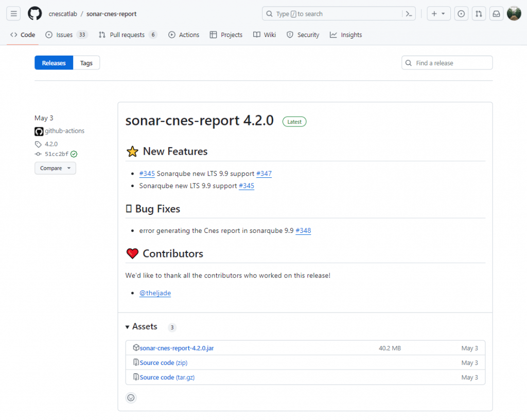Expand the create-new dropdown caret
This screenshot has width=527, height=420.
443,14
